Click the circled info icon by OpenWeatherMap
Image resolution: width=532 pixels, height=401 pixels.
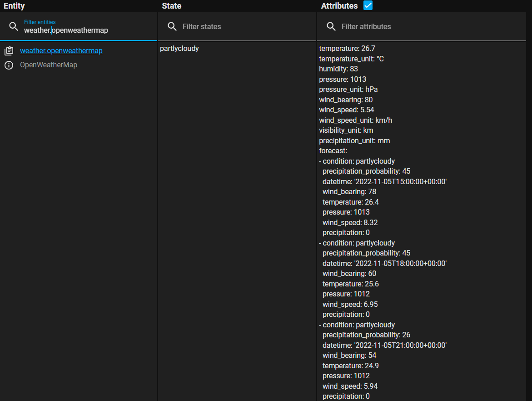[9, 65]
